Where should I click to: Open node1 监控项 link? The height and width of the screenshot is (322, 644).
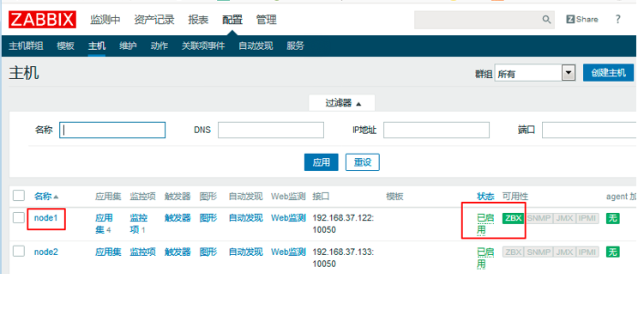tap(138, 224)
